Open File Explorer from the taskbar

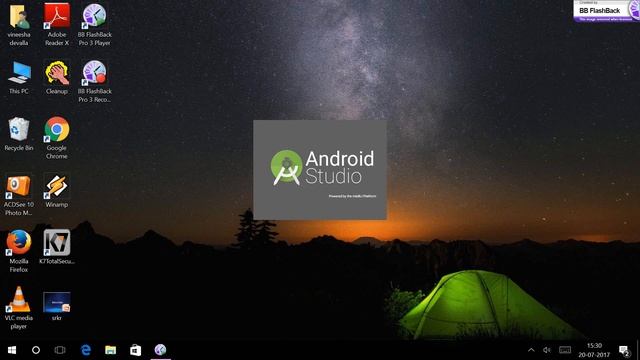pyautogui.click(x=111, y=350)
